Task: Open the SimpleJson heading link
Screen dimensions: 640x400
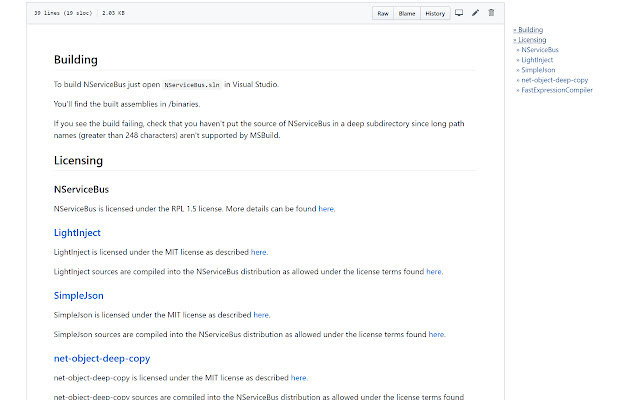Action: pos(79,296)
